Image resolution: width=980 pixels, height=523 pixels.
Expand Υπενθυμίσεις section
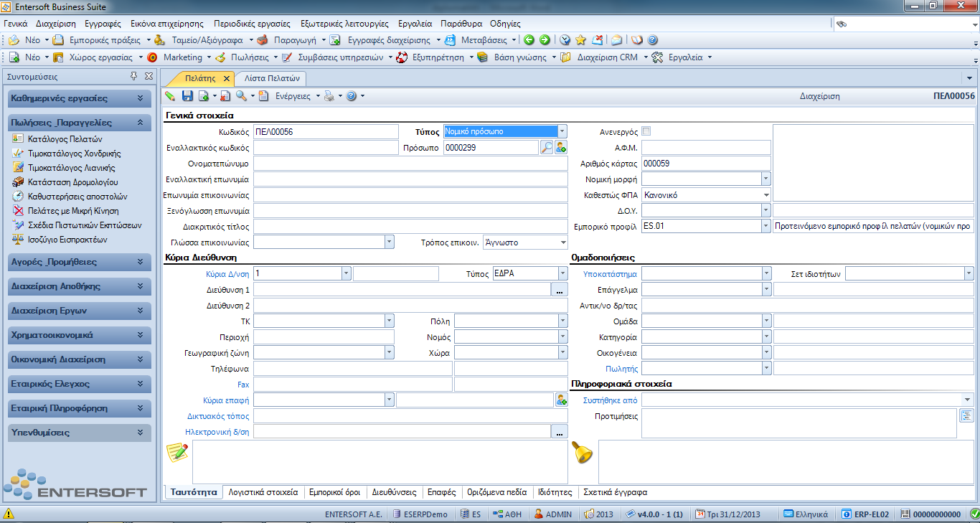pos(80,433)
